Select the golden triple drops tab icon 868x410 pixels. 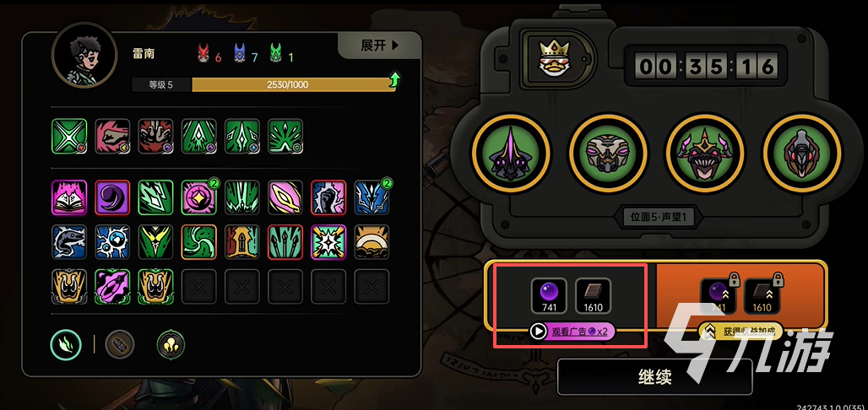171,344
